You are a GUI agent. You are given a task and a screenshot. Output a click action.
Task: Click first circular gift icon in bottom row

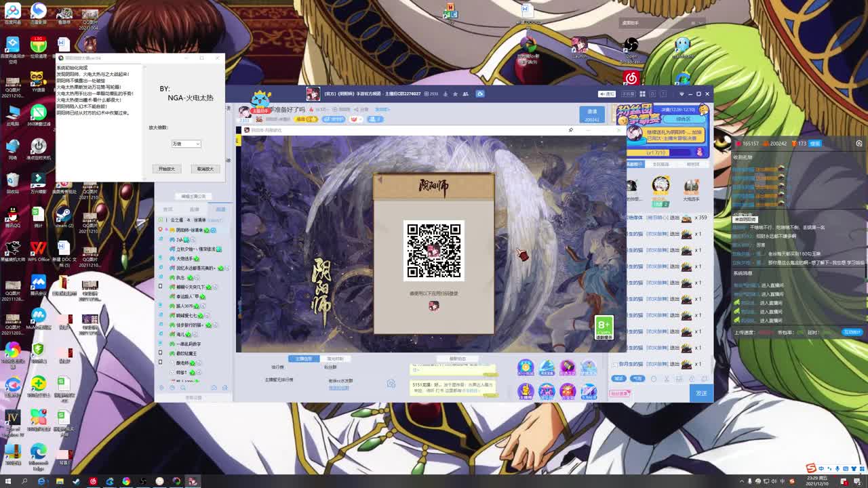[x=526, y=390]
